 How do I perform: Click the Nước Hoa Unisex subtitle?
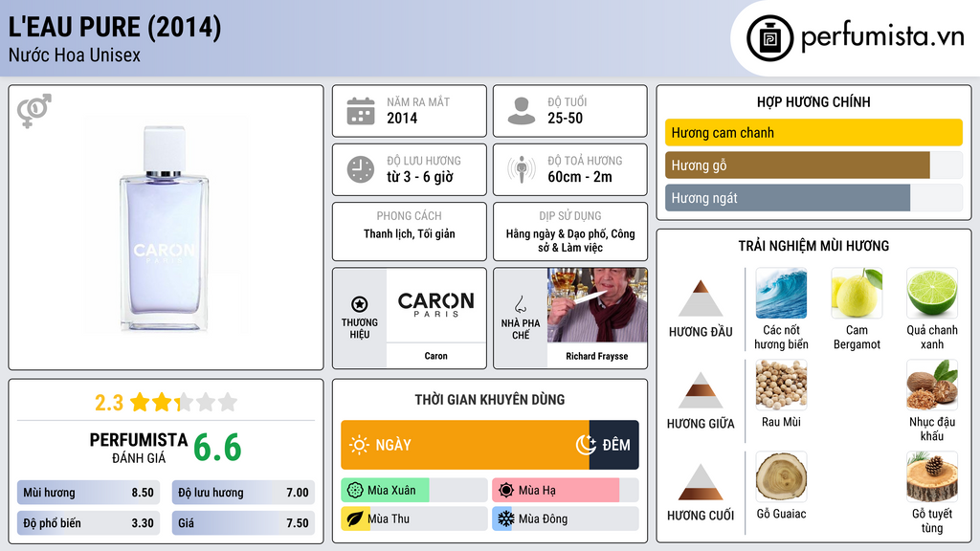tap(75, 55)
